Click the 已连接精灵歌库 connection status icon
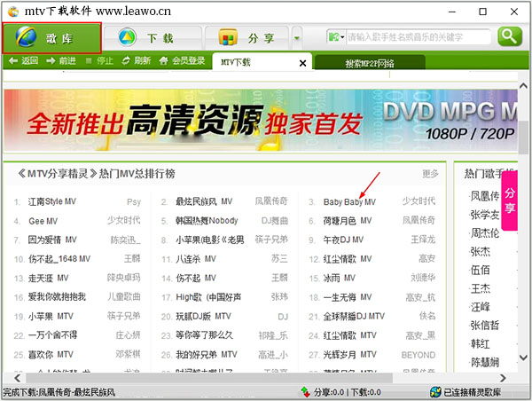Viewport: 532px width, 401px height. [435, 392]
